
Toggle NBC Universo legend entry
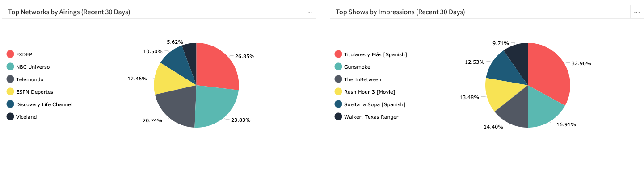click(28, 67)
